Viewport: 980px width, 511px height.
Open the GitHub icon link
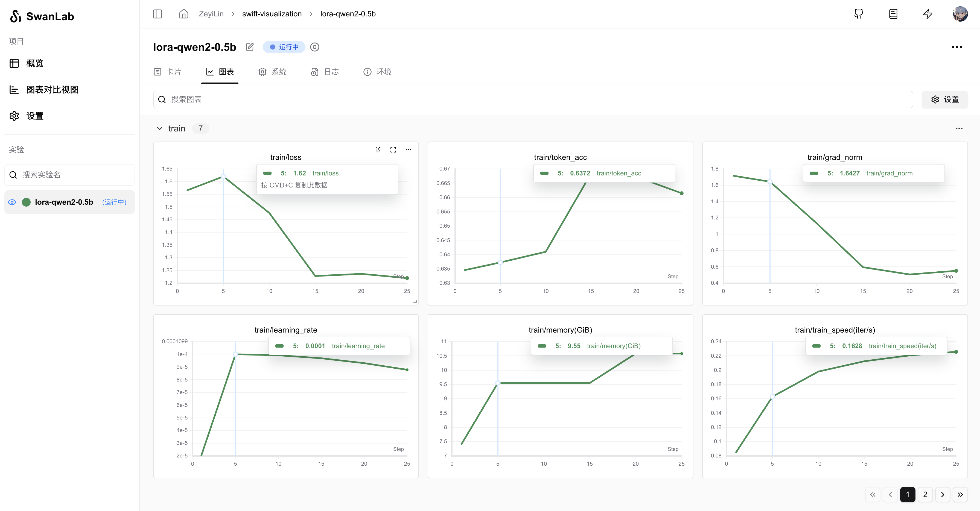[859, 14]
